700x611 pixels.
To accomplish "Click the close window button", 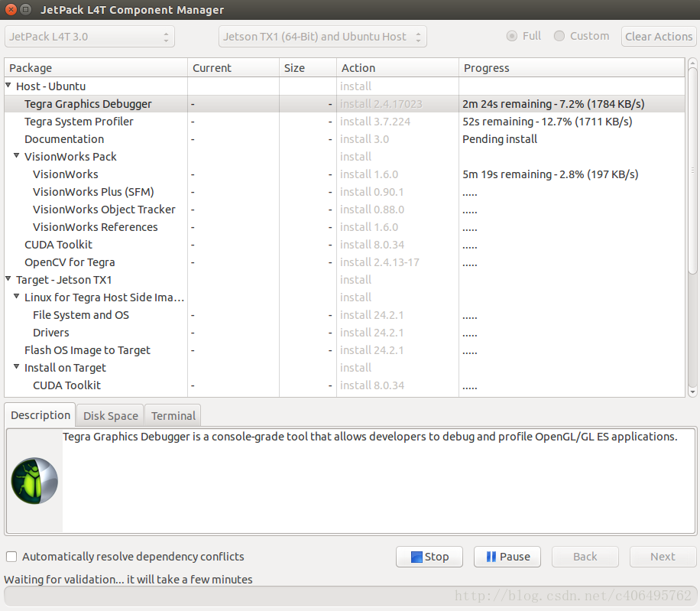I will tap(11, 9).
